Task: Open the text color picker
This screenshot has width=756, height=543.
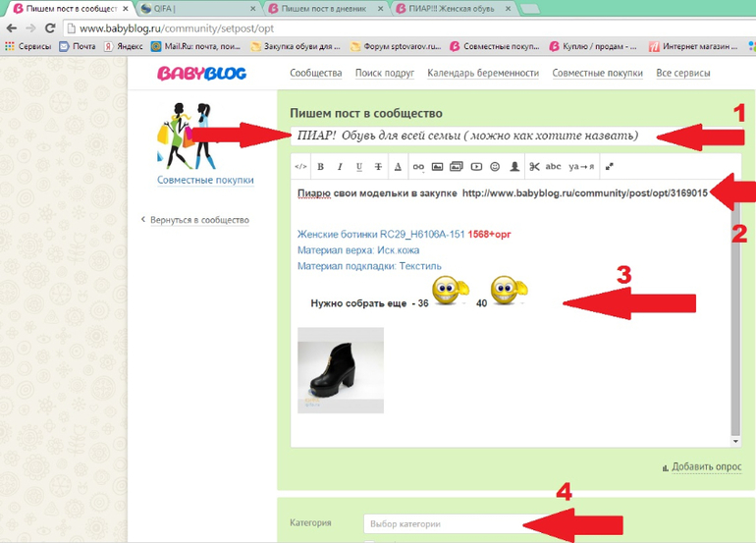Action: coord(398,167)
